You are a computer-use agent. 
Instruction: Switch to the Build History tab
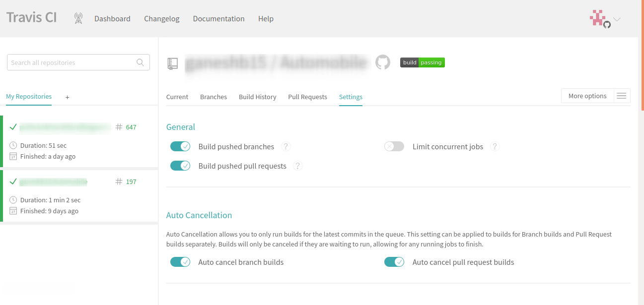(257, 97)
